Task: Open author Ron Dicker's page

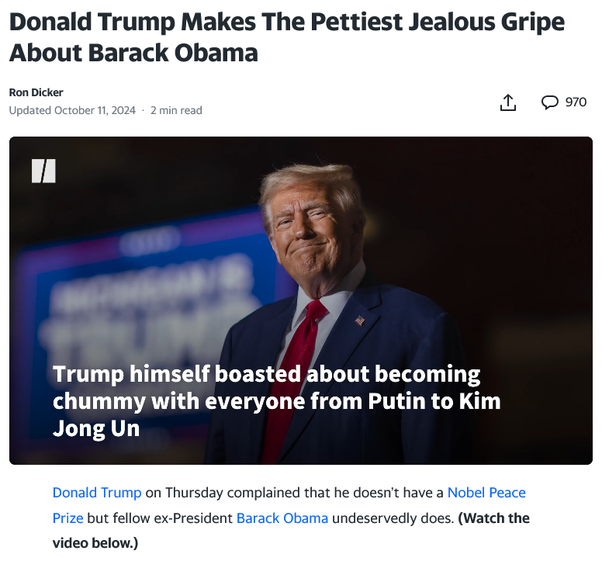Action: coord(36,93)
